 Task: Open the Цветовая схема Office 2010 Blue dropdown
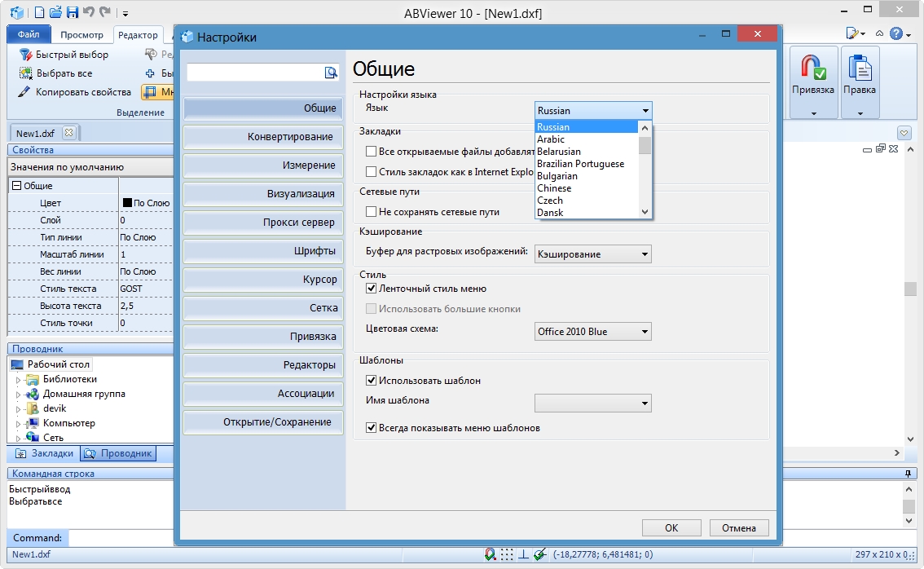coord(592,332)
